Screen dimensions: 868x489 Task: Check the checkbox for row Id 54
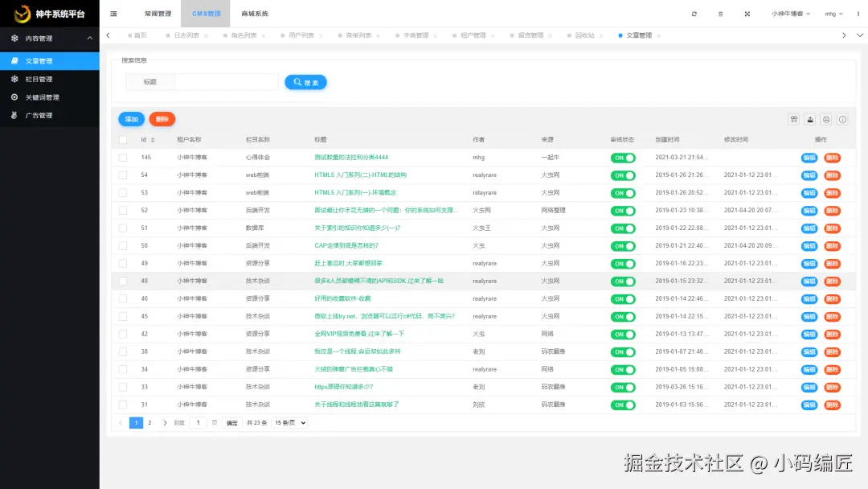click(123, 175)
